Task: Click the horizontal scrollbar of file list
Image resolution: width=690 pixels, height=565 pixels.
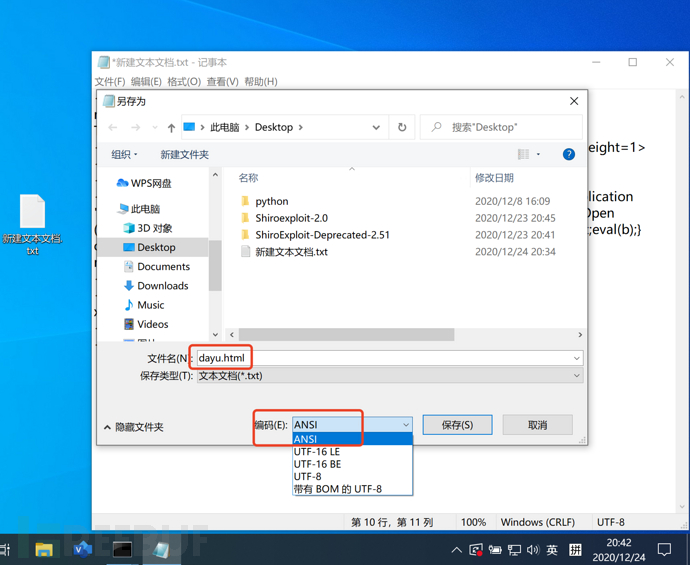Action: [346, 335]
